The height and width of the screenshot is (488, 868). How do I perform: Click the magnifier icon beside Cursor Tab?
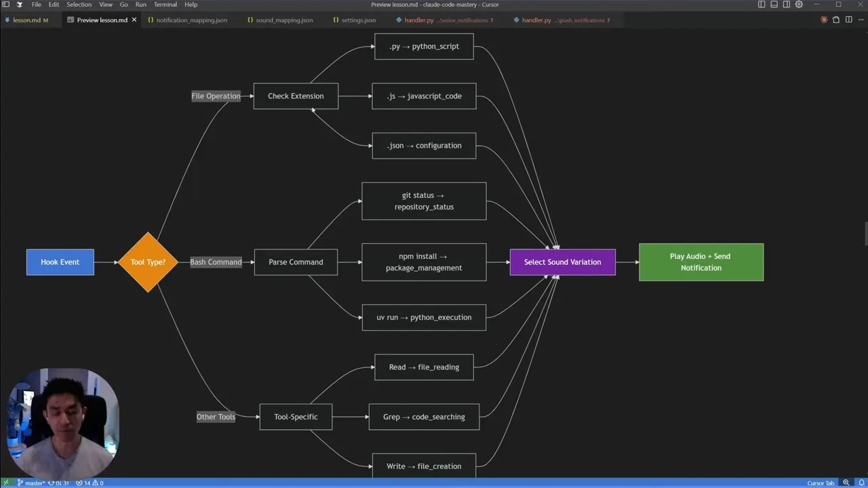click(846, 483)
